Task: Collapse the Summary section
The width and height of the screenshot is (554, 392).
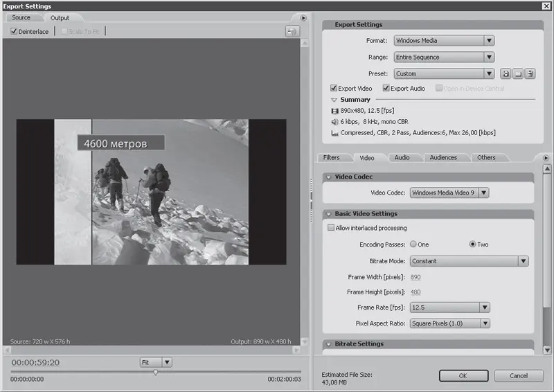Action: tap(334, 100)
